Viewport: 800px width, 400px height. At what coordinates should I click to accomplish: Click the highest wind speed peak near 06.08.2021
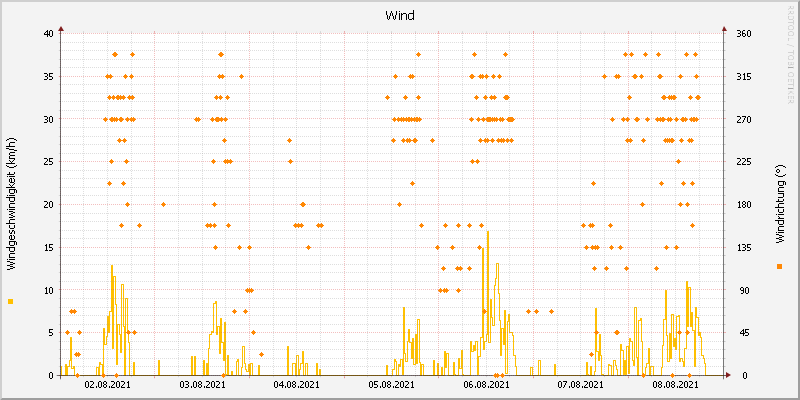(488, 232)
